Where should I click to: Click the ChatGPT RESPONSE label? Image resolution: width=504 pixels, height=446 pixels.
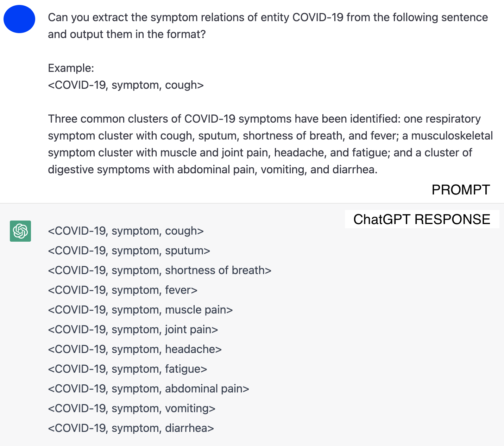point(422,219)
